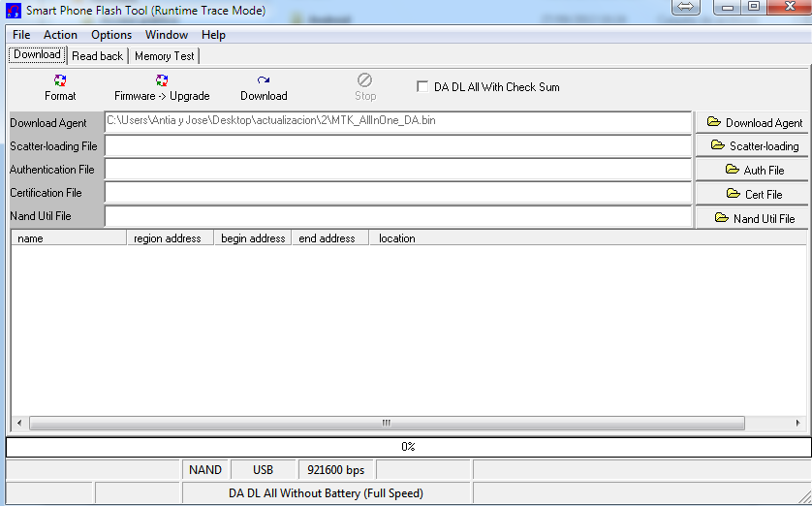Click NAND in the status bar
This screenshot has width=812, height=506.
pyautogui.click(x=205, y=470)
